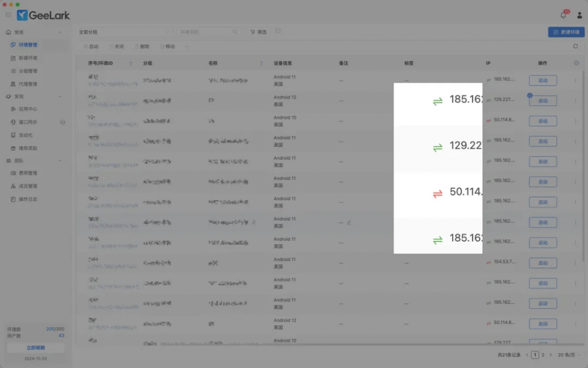Toggle sorting on the 名称 column
The width and height of the screenshot is (588, 368).
(x=261, y=63)
